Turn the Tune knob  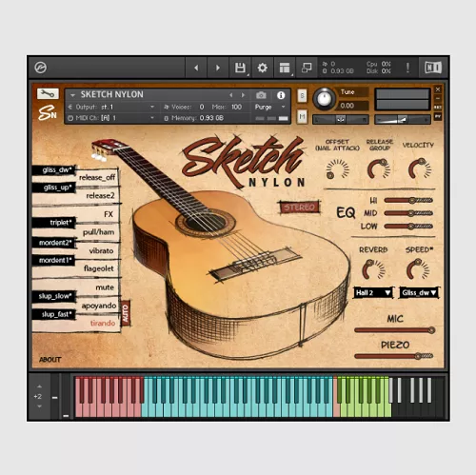pyautogui.click(x=325, y=99)
